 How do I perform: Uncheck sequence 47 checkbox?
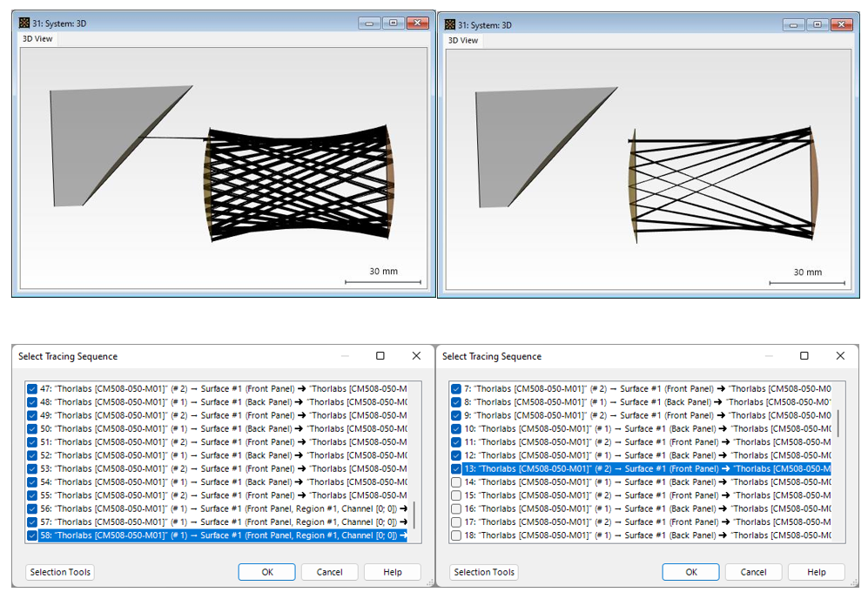tap(32, 389)
